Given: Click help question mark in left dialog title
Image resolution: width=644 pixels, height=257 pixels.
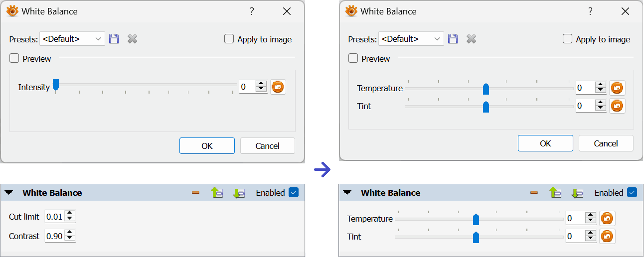Looking at the screenshot, I should tap(252, 11).
